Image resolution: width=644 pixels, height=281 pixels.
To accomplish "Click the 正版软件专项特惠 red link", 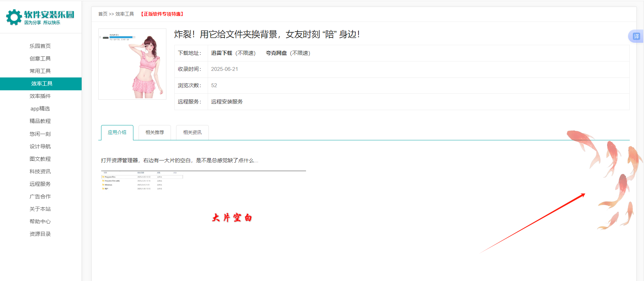I will pyautogui.click(x=162, y=14).
